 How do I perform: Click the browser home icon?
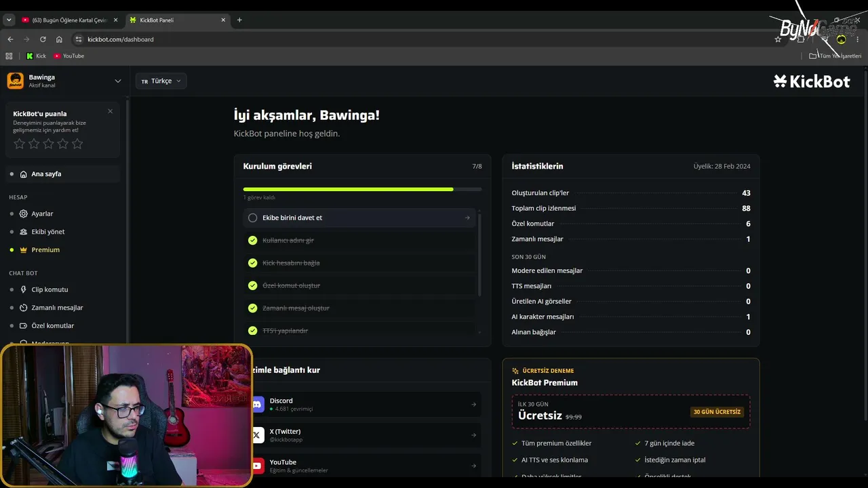[x=59, y=39]
